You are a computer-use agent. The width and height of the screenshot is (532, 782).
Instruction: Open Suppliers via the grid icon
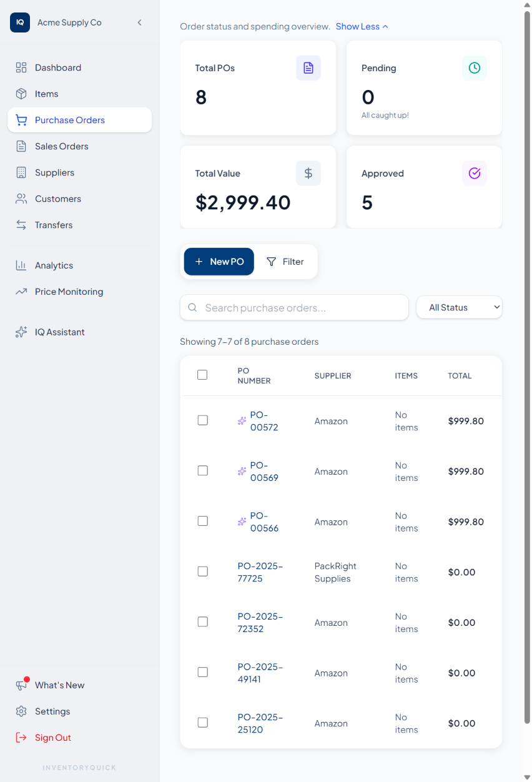click(21, 172)
